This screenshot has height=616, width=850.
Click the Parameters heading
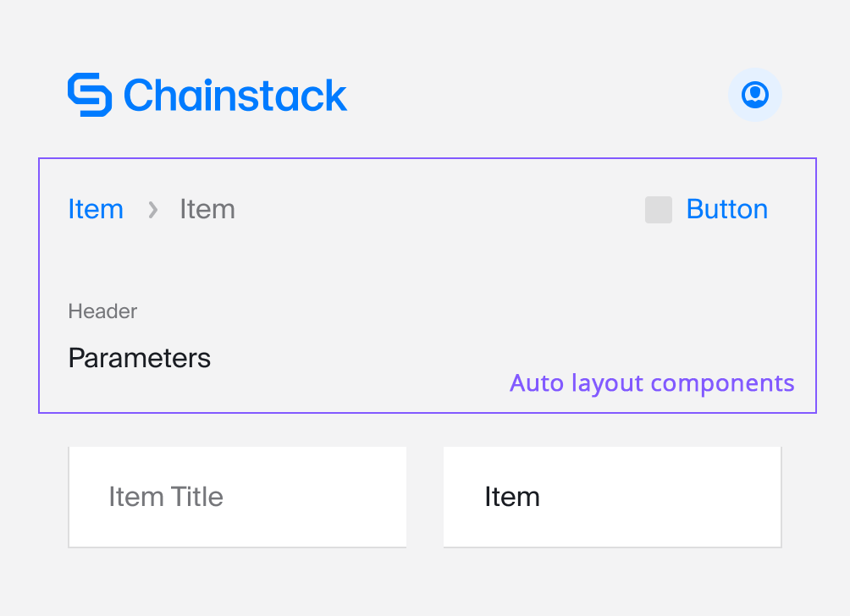(x=140, y=358)
